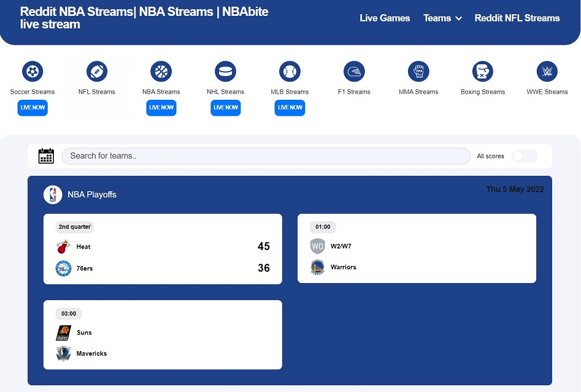Go to Reddit NFL Streams menu link
The height and width of the screenshot is (392, 581).
tap(517, 18)
